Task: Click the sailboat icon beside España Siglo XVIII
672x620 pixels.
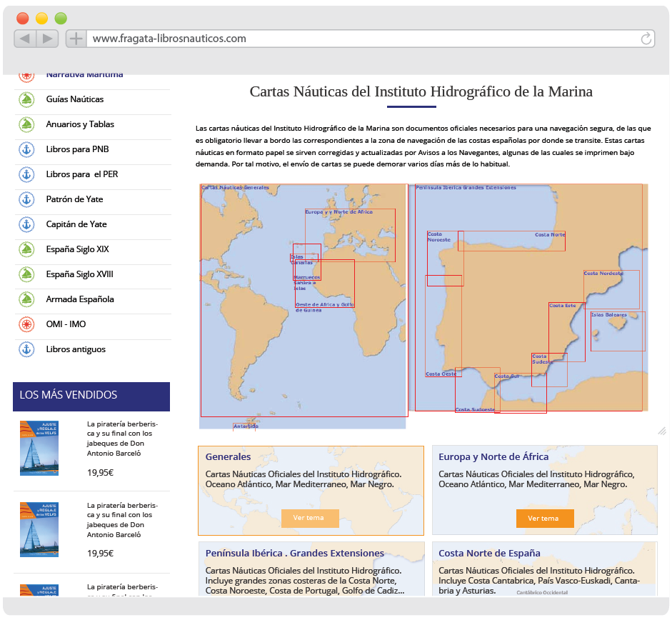Action: point(26,274)
